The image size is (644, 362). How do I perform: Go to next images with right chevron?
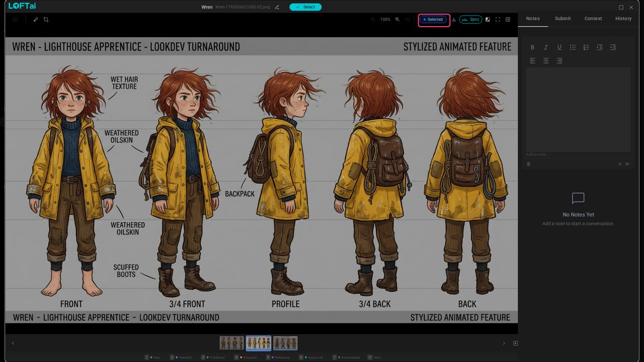pyautogui.click(x=504, y=343)
